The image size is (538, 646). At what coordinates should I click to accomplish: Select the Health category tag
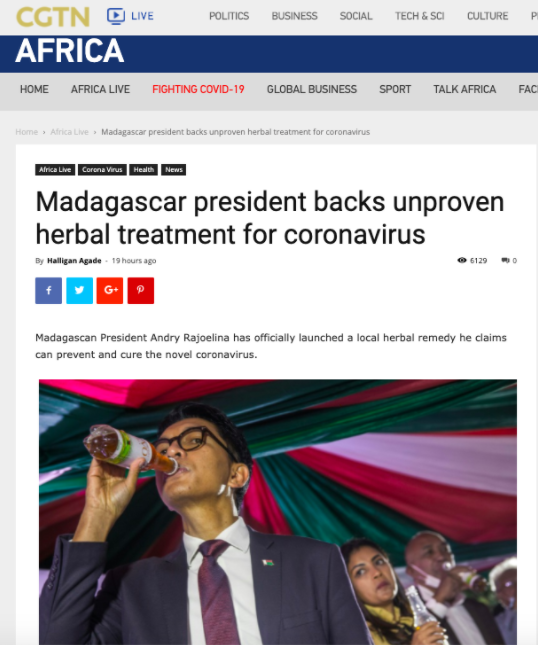[x=143, y=170]
